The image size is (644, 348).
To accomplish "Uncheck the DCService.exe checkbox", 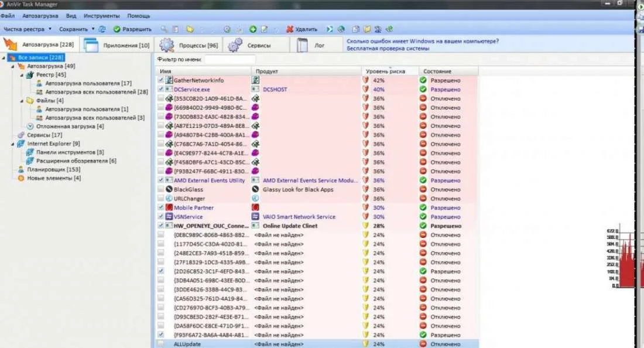I will pyautogui.click(x=161, y=89).
